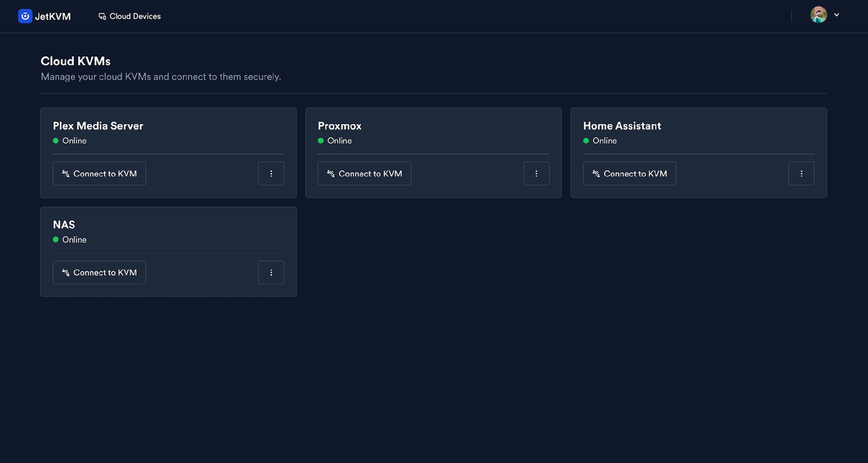This screenshot has height=463, width=868.
Task: Click the Online status dot on NAS
Action: coord(55,239)
